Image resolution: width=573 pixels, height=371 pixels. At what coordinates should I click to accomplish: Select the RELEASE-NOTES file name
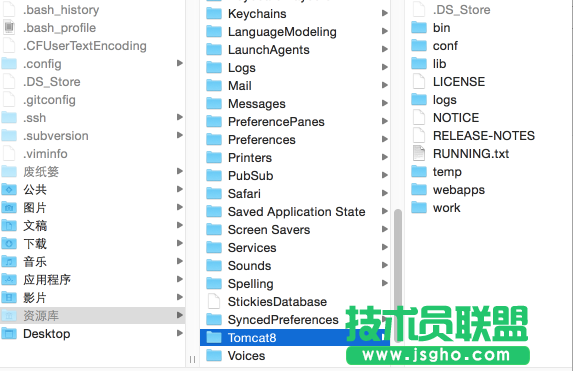(x=484, y=136)
